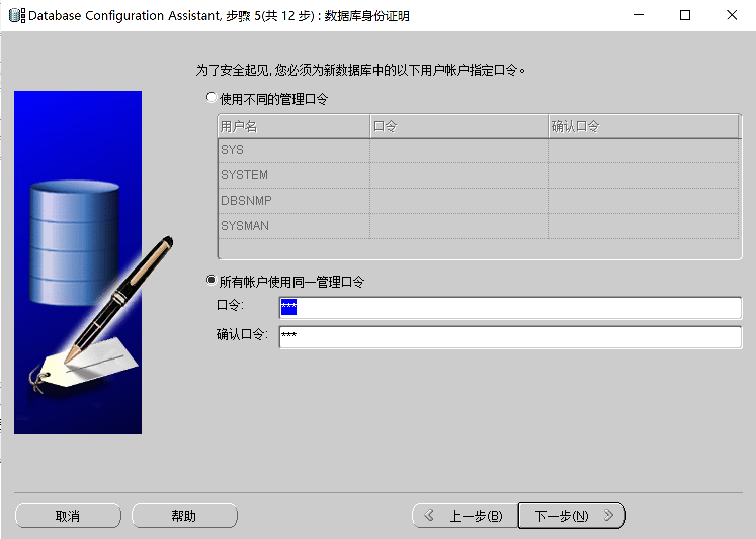
Task: Click the SYS user row
Action: point(293,150)
